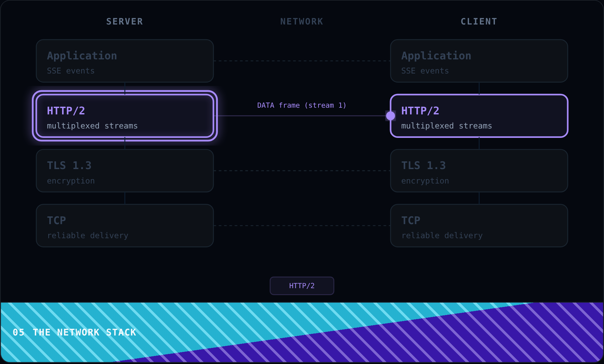Screen dimensions: 604x364
Task: Click the client TCP reliable delivery box
Action: point(479,225)
